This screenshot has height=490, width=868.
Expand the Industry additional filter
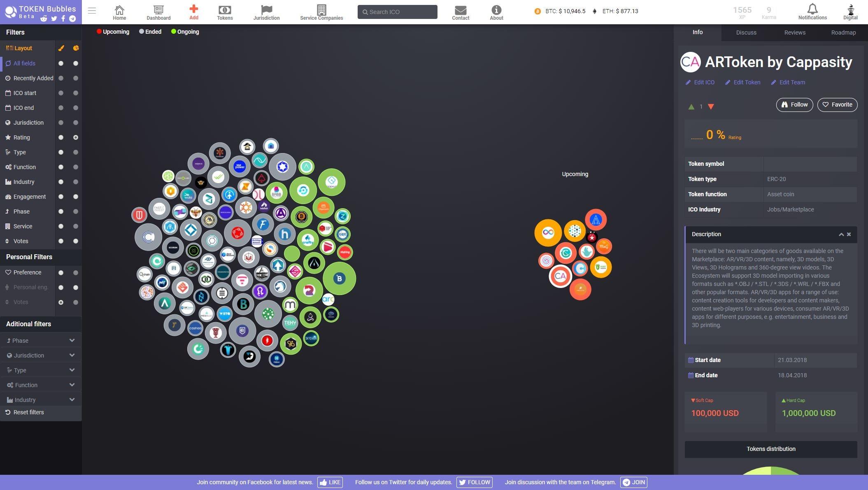(x=41, y=400)
